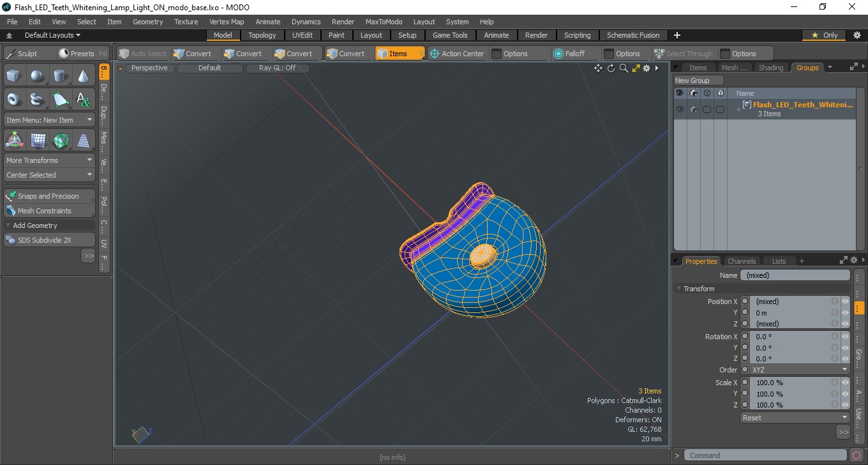The image size is (868, 465).
Task: Switch to the Channels tab
Action: [742, 261]
